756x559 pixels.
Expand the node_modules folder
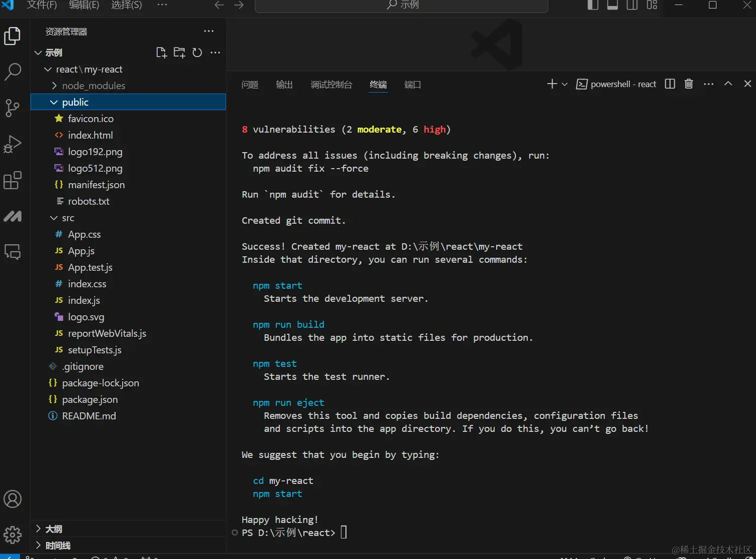tap(54, 86)
